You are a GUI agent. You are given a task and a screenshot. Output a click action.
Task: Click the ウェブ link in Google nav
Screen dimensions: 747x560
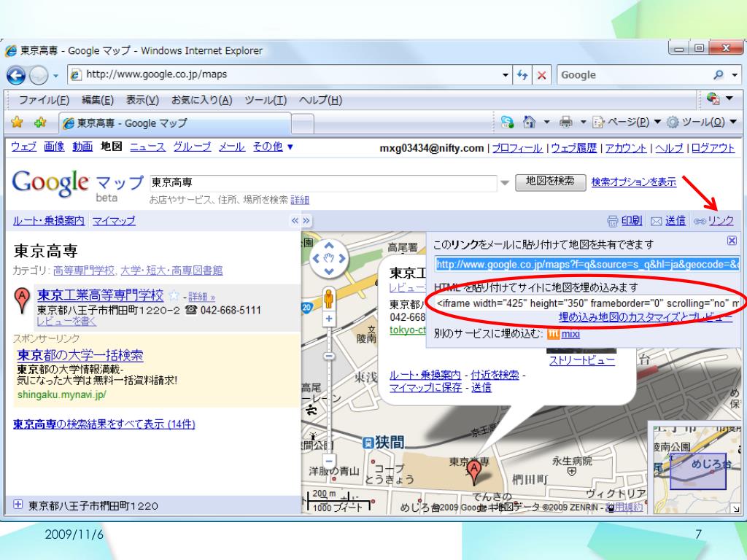(23, 147)
